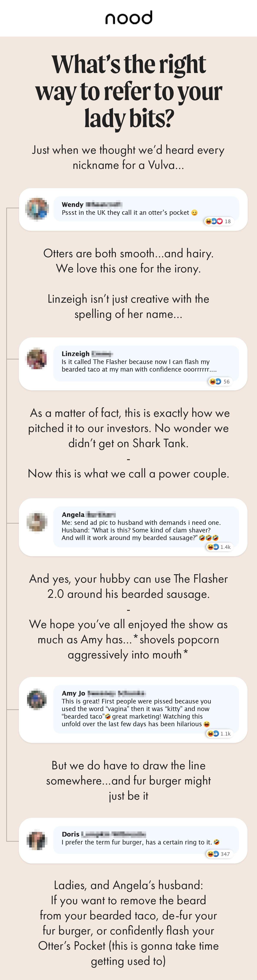Click the name Amy Jo in the fourth comment

[x=73, y=693]
